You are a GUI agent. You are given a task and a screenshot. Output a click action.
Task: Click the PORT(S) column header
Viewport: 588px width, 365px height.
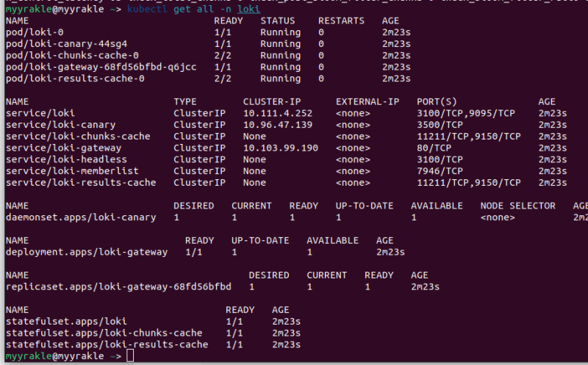click(x=437, y=101)
